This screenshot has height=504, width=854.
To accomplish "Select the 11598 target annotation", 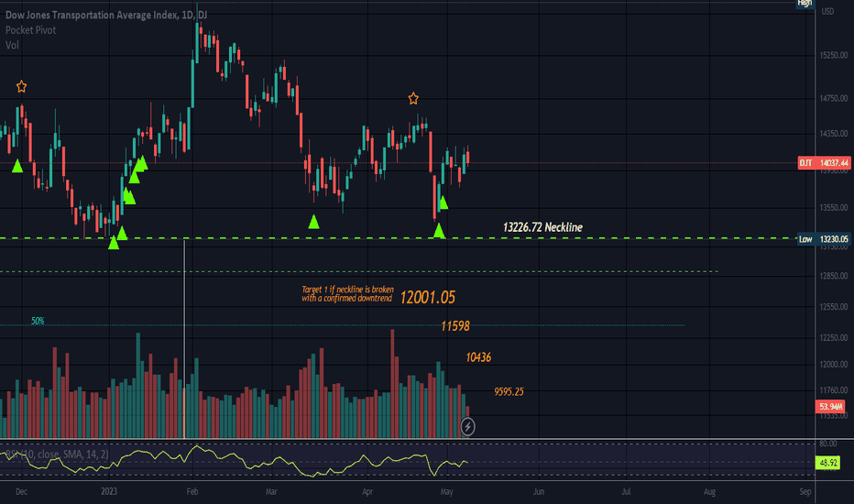I will (455, 326).
